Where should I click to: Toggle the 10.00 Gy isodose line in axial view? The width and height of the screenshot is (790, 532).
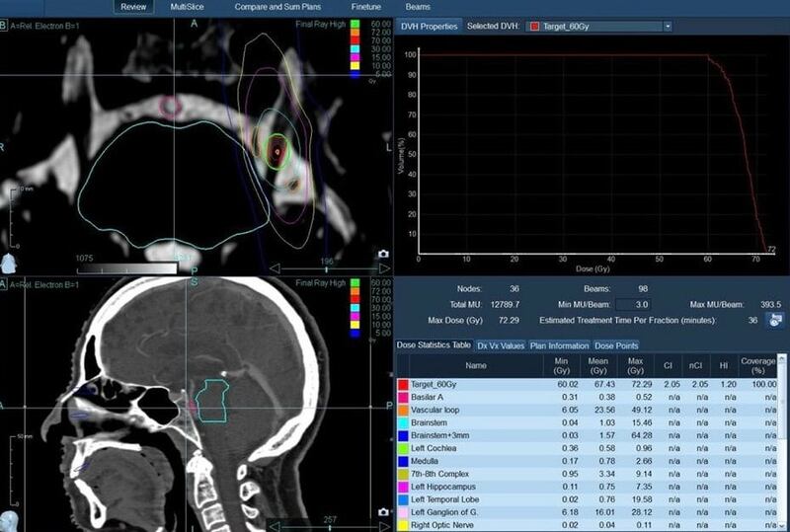point(355,66)
